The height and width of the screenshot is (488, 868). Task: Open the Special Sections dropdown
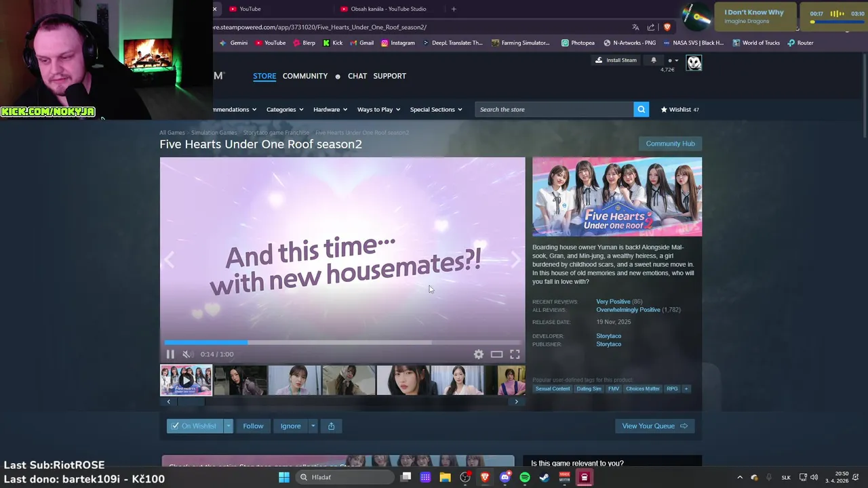pos(436,109)
